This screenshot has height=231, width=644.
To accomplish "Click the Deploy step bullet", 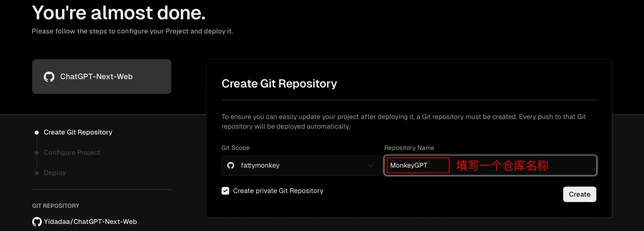I will [37, 173].
